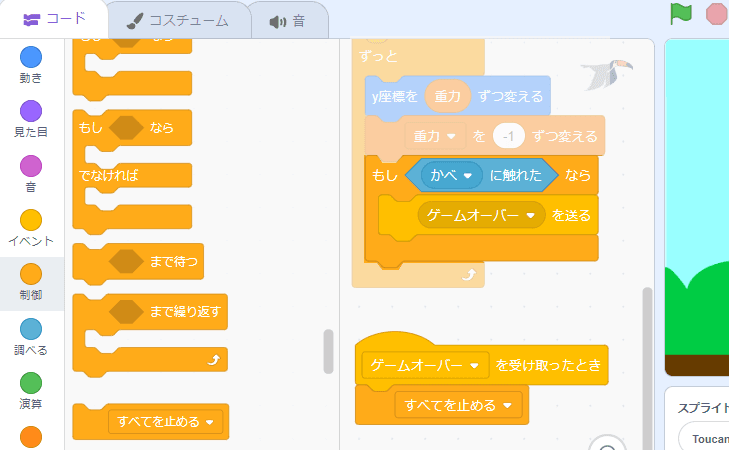
Task: Switch to the コスチューム tab
Action: tap(178, 20)
